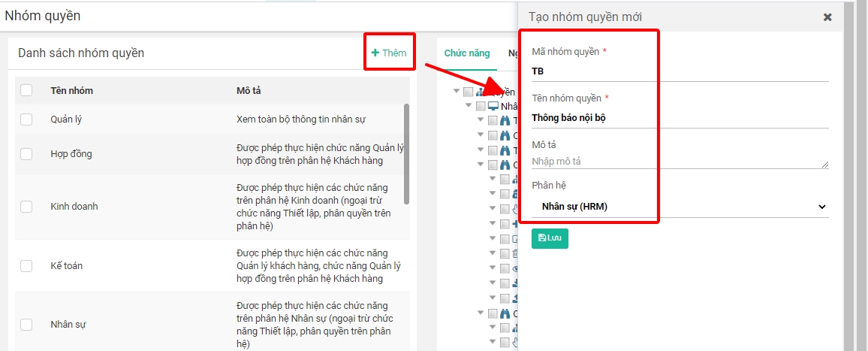Close the Tạo nhóm quyền mới panel
Image resolution: width=868 pixels, height=351 pixels.
point(827,17)
